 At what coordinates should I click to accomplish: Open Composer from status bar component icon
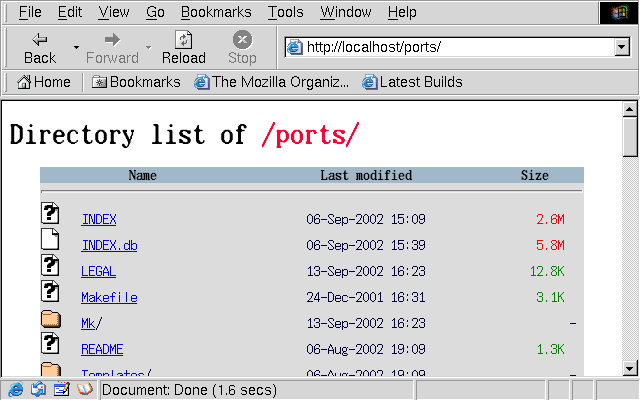(61, 389)
